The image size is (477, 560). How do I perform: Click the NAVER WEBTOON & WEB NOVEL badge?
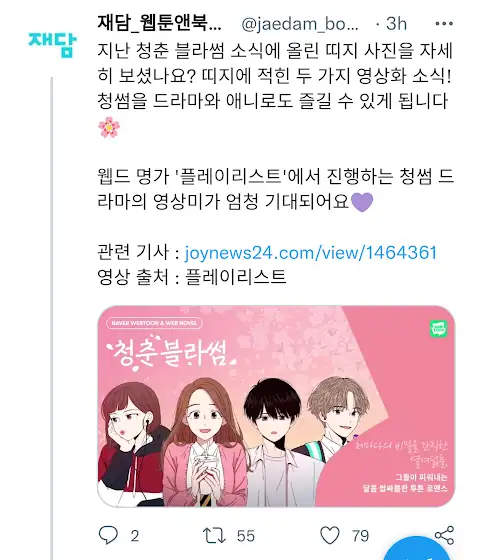point(154,323)
